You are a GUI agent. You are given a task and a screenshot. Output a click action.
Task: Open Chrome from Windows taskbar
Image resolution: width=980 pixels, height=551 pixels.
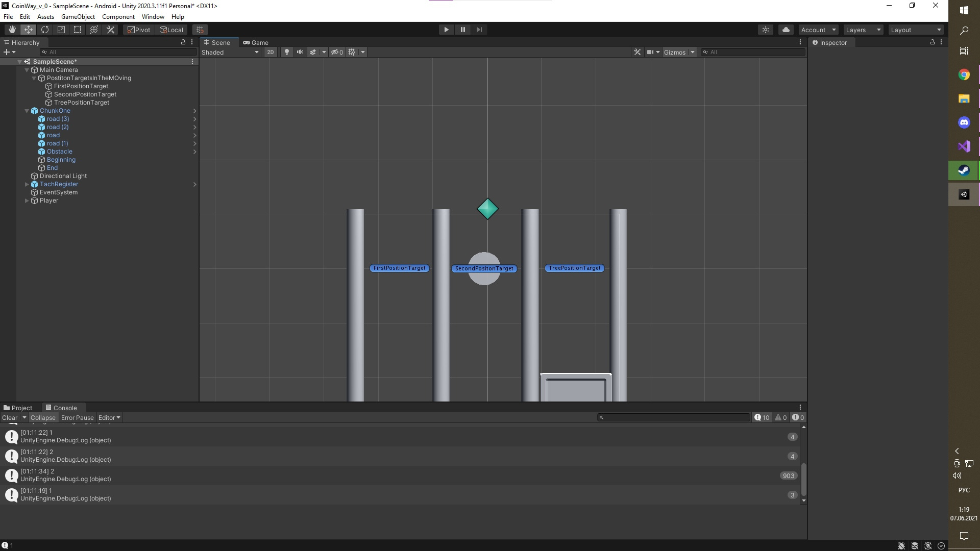click(x=964, y=74)
